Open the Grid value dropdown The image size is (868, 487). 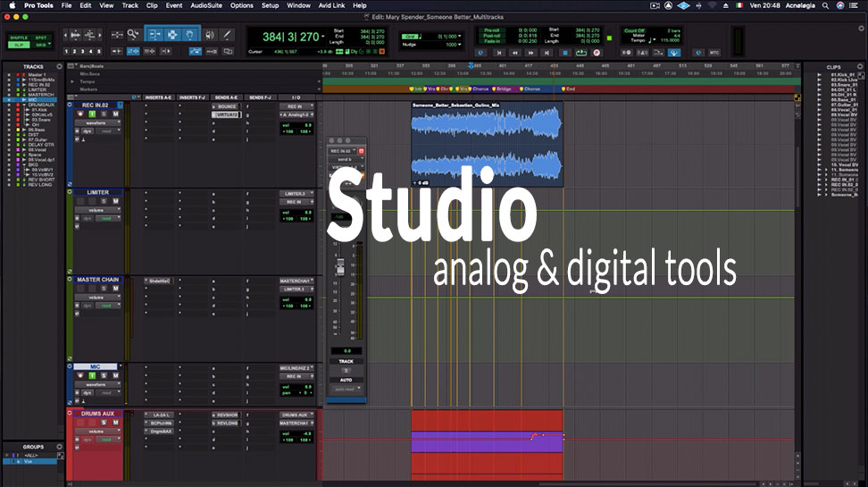(460, 37)
